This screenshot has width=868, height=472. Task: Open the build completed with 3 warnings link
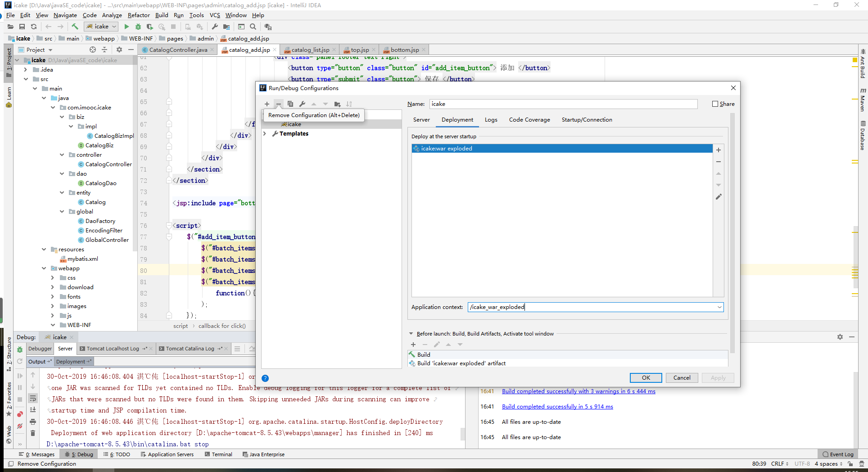pyautogui.click(x=579, y=391)
